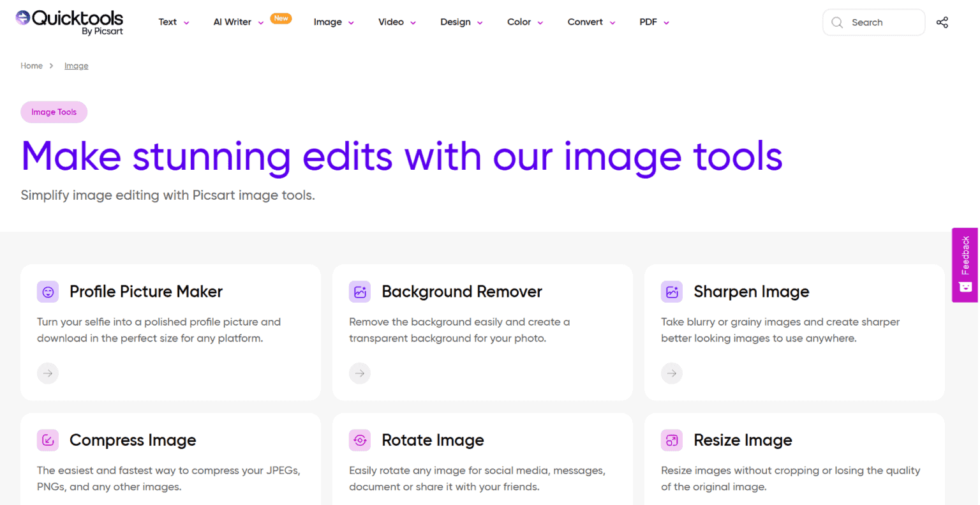The image size is (980, 505).
Task: Click the share icon in header
Action: [942, 22]
